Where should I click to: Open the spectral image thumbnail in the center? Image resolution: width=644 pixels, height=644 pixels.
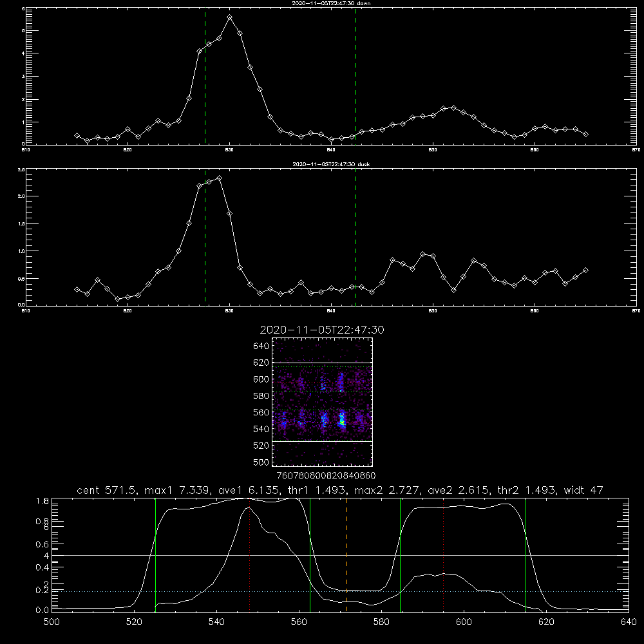coord(323,402)
